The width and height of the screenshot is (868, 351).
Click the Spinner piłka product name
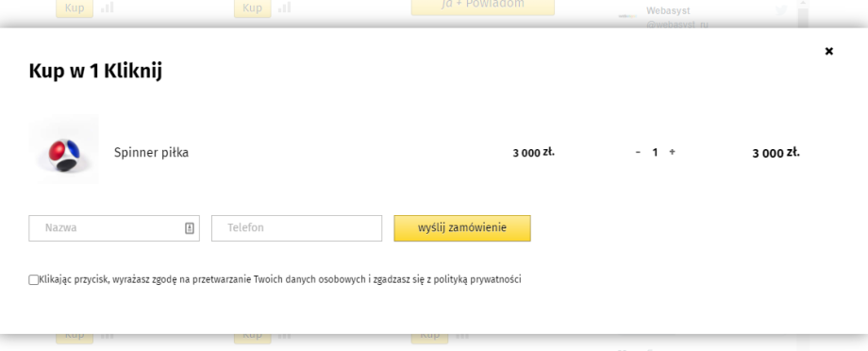(x=151, y=153)
